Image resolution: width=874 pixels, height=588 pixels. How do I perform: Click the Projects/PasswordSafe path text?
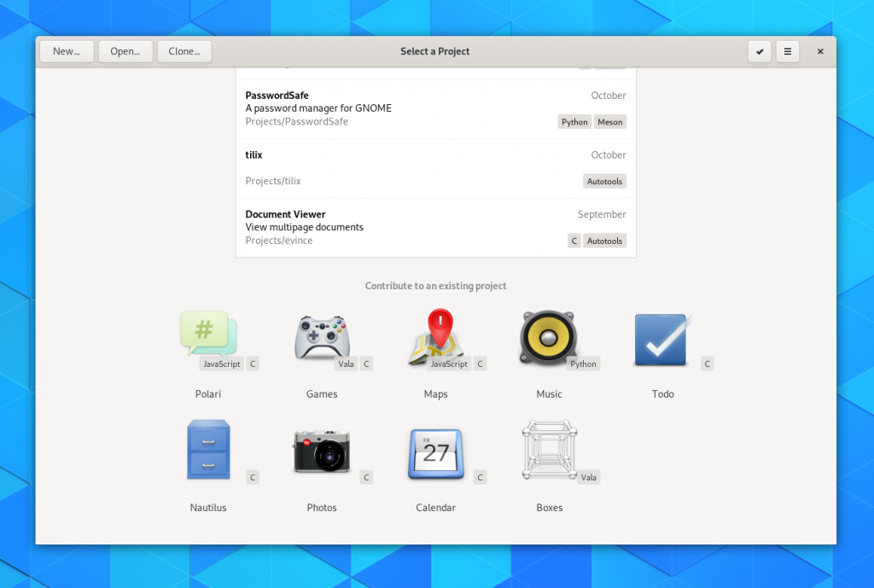[x=296, y=121]
